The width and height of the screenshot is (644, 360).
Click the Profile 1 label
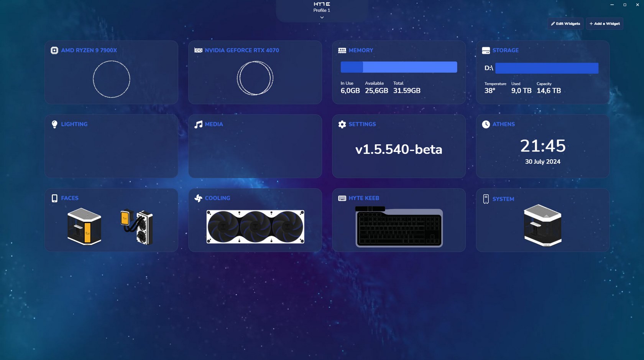322,10
